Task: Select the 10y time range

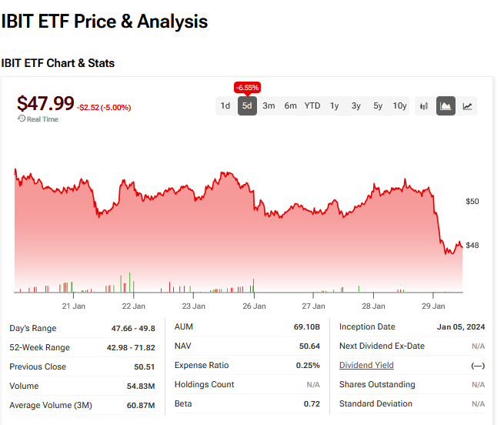Action: point(400,106)
